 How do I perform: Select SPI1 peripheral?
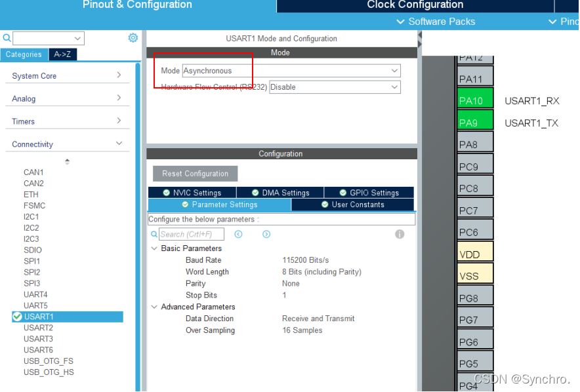[x=31, y=261]
